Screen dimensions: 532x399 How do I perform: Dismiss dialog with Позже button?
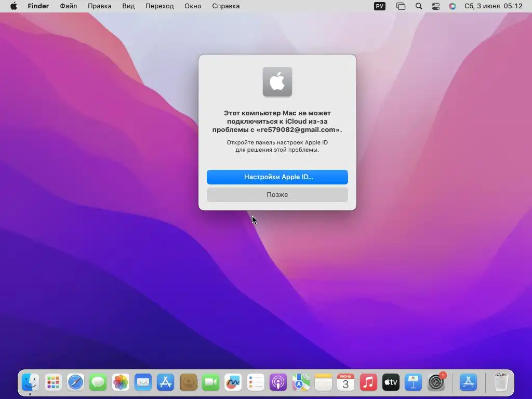click(277, 195)
